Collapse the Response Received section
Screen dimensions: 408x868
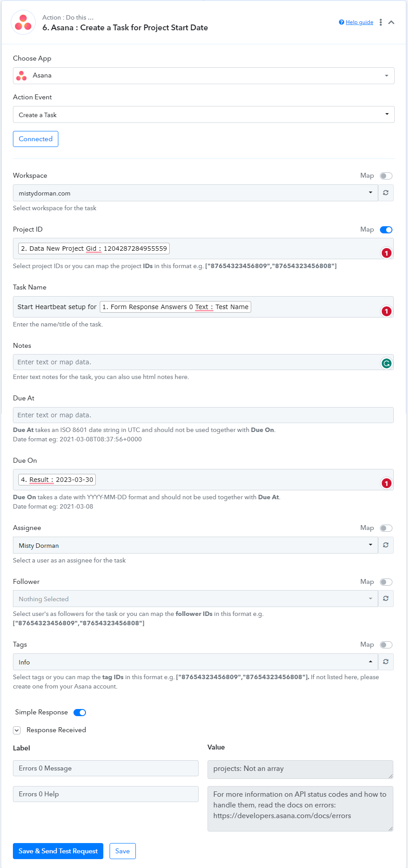[x=16, y=730]
